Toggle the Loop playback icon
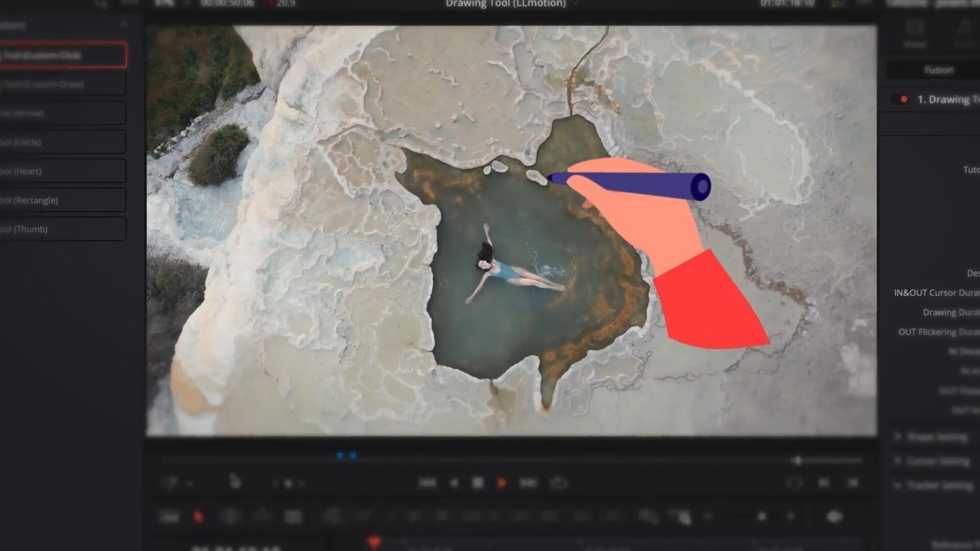This screenshot has height=551, width=980. (x=558, y=483)
